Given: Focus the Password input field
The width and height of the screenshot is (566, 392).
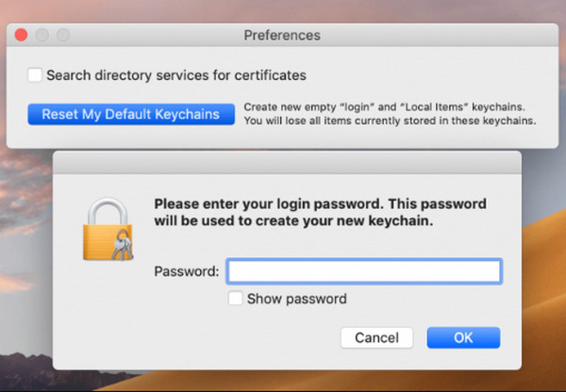Looking at the screenshot, I should [x=364, y=271].
